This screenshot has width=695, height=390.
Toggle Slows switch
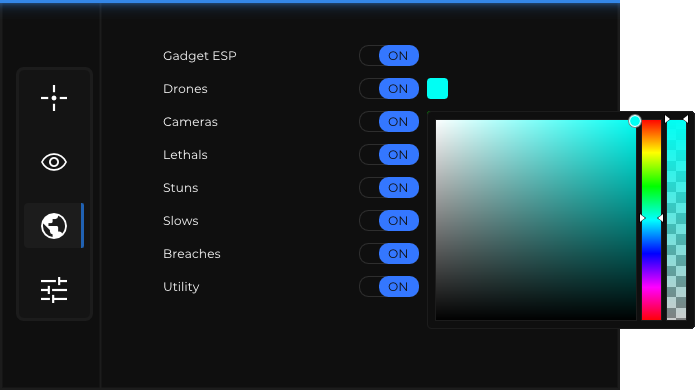click(389, 221)
